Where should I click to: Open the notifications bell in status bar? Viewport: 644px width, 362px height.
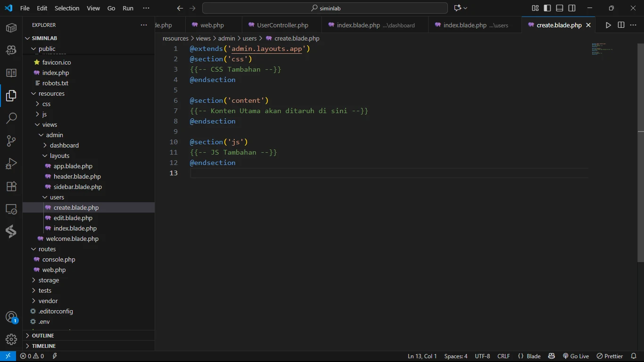pyautogui.click(x=634, y=356)
